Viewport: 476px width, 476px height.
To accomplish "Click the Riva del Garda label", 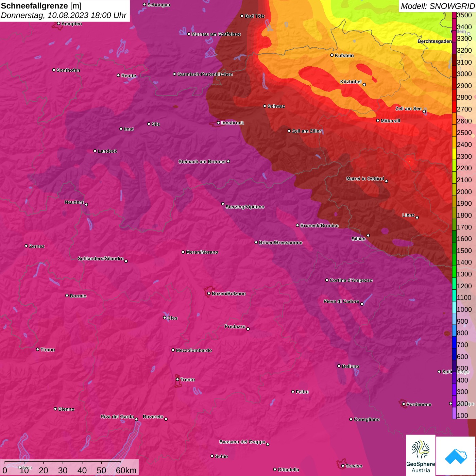I will coord(117,417).
